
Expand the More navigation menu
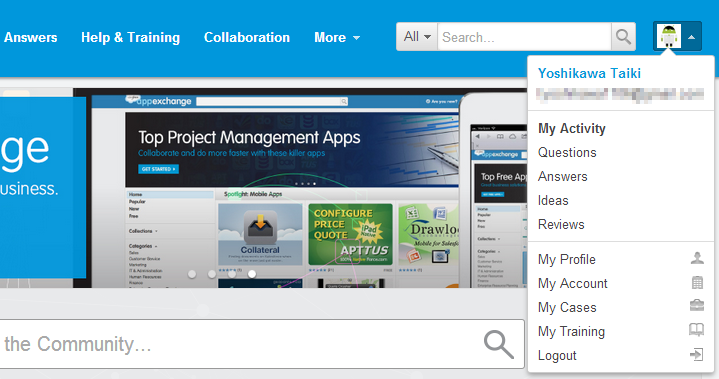337,37
